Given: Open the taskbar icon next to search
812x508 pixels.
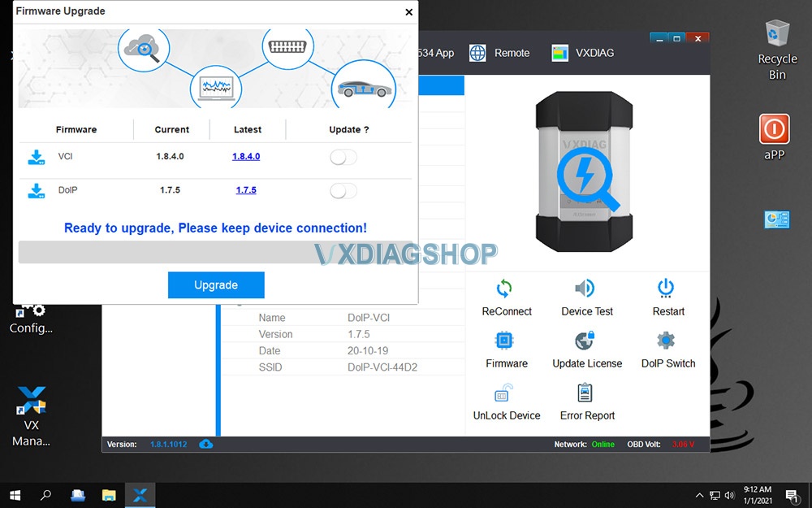Looking at the screenshot, I should tap(78, 496).
